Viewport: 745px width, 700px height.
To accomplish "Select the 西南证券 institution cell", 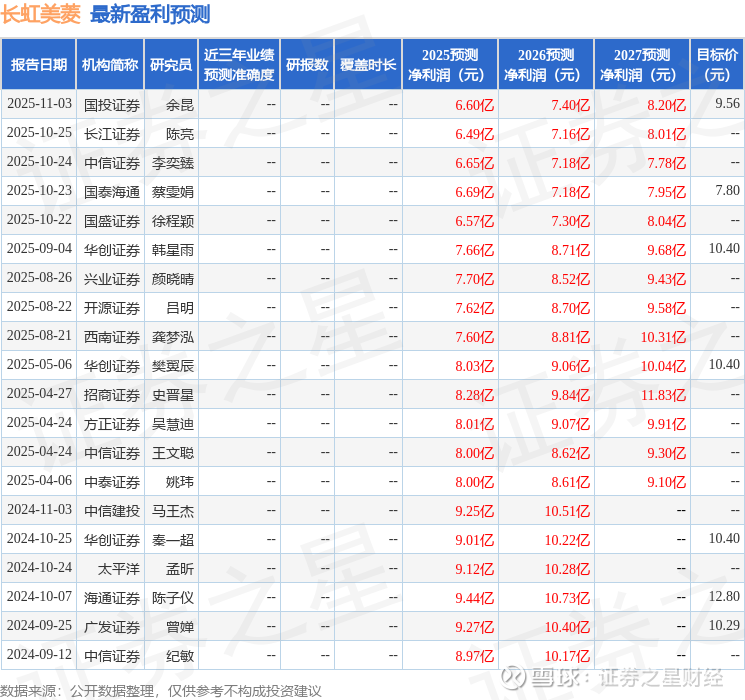I will [112, 337].
